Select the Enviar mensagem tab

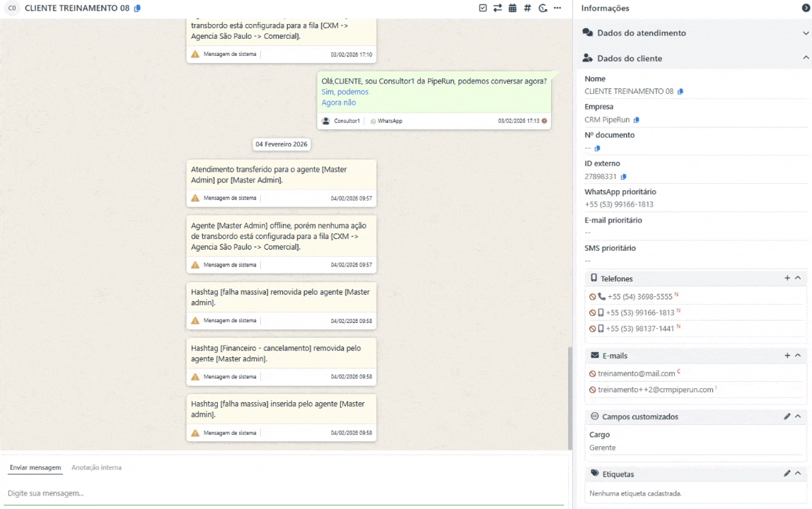click(35, 468)
